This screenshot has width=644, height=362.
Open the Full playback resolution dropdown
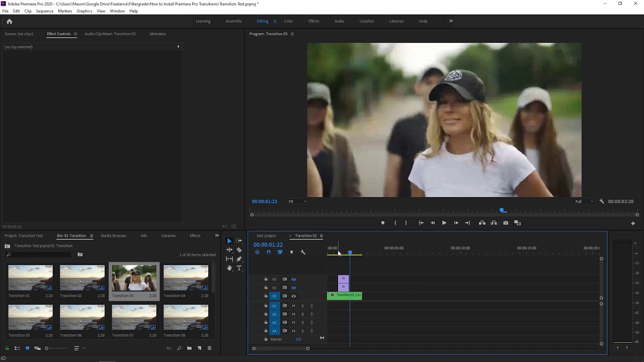[584, 201]
